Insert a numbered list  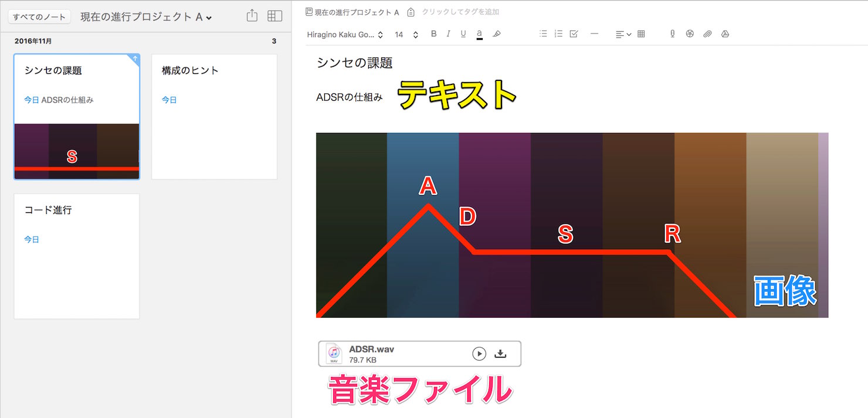[558, 34]
